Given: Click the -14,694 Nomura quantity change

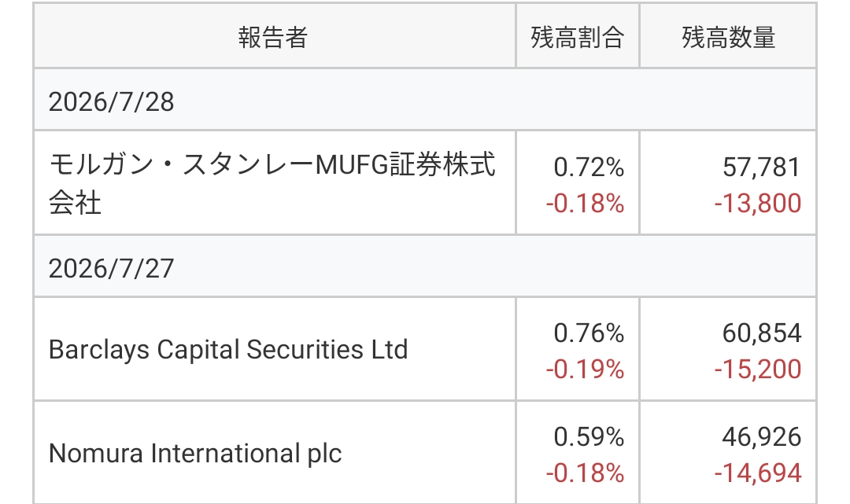Looking at the screenshot, I should 757,473.
